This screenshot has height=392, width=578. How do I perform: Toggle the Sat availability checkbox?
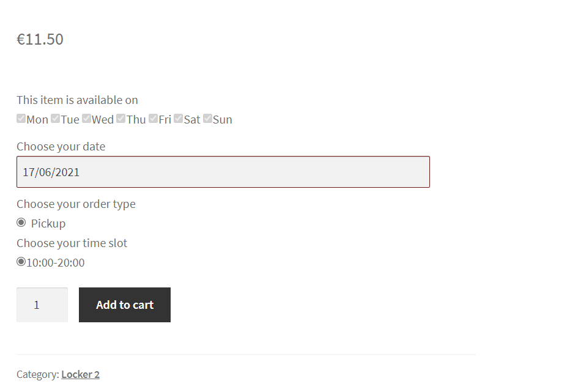[178, 119]
